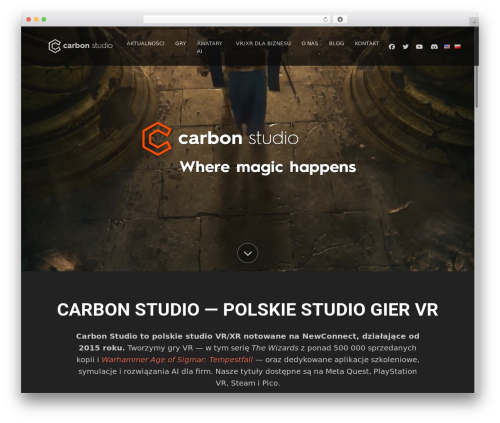Click the page vertical scrollbar thumb

(477, 87)
